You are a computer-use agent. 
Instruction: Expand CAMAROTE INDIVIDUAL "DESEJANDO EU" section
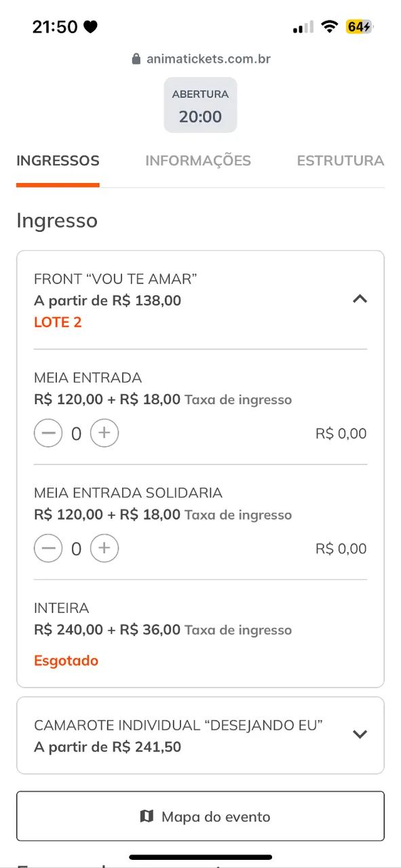coord(360,734)
